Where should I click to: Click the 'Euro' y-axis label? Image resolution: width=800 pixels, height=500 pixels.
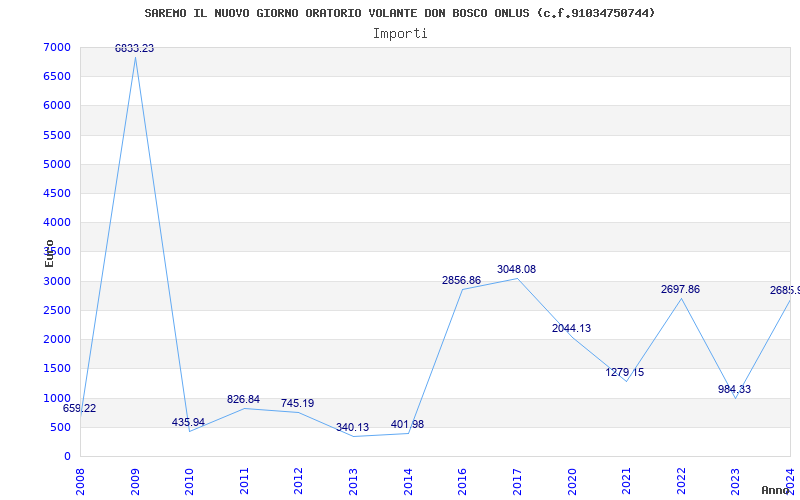[49, 254]
